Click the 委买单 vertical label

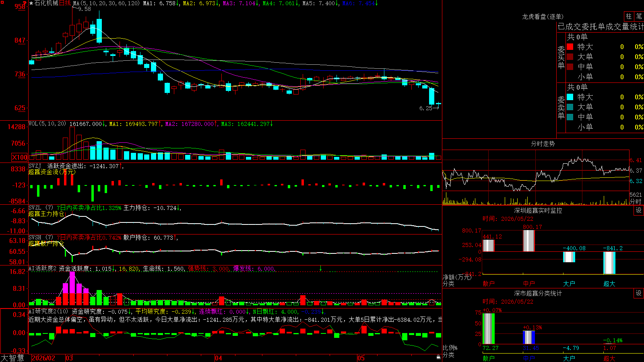[x=561, y=57]
